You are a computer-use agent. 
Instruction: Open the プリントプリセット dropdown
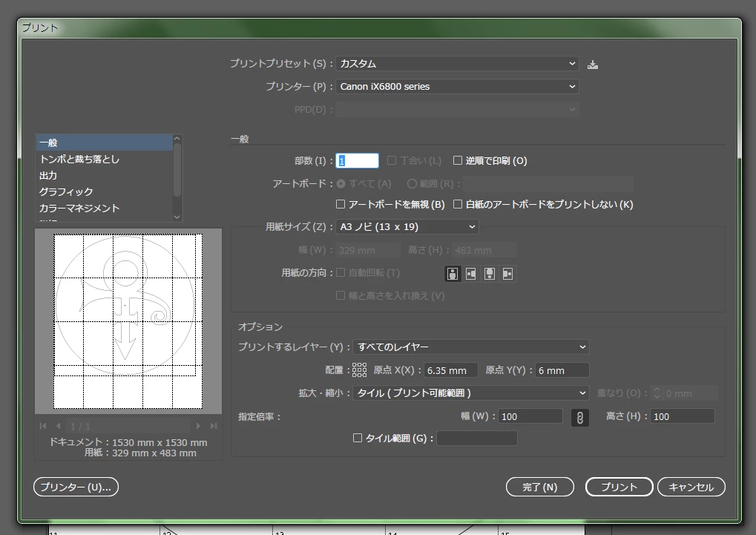[457, 64]
